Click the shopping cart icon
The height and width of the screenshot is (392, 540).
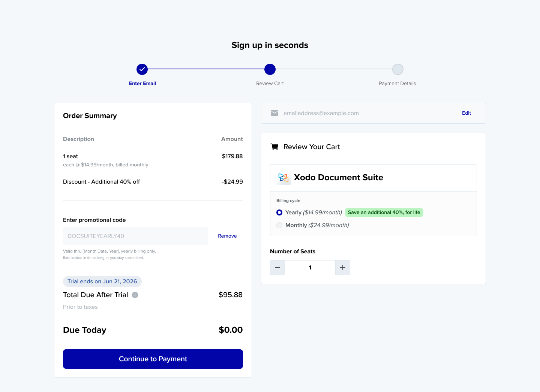[274, 147]
